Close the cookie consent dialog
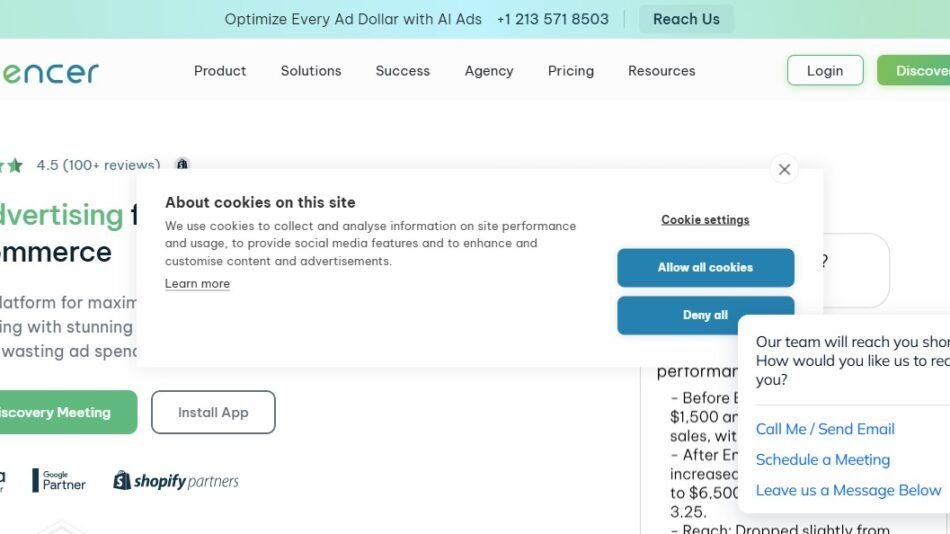 point(784,170)
